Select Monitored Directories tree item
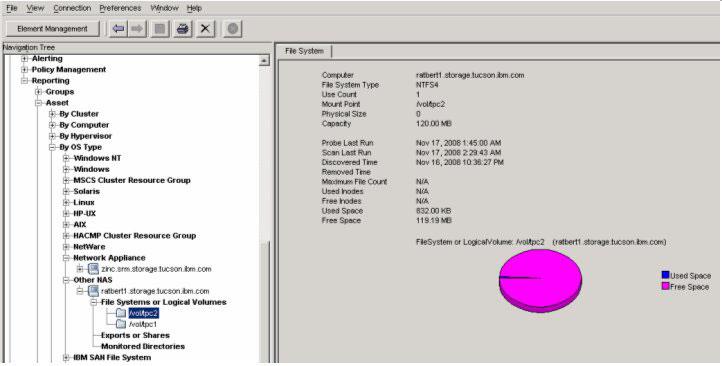The width and height of the screenshot is (722, 366). pos(143,346)
